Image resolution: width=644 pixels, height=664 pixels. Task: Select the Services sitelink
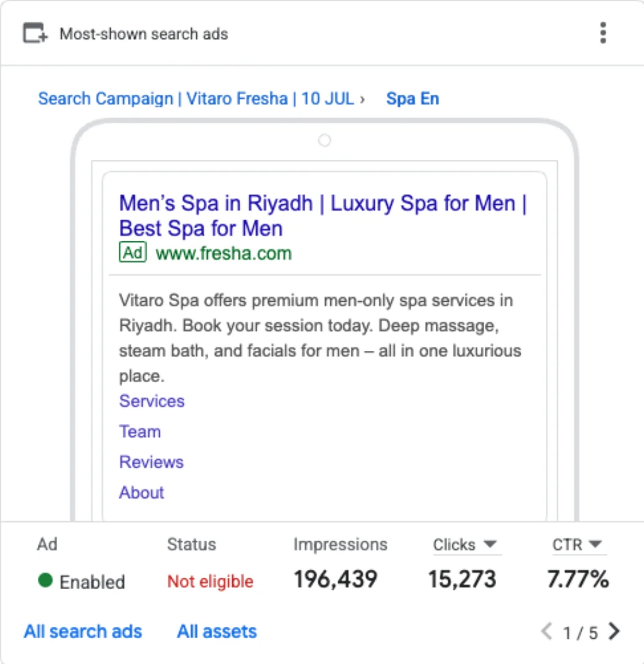(x=152, y=401)
